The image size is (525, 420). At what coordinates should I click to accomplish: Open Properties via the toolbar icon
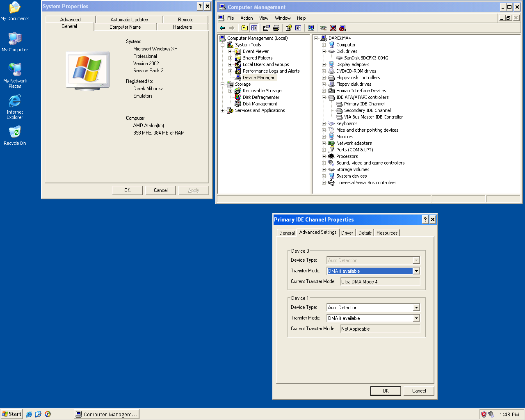266,28
